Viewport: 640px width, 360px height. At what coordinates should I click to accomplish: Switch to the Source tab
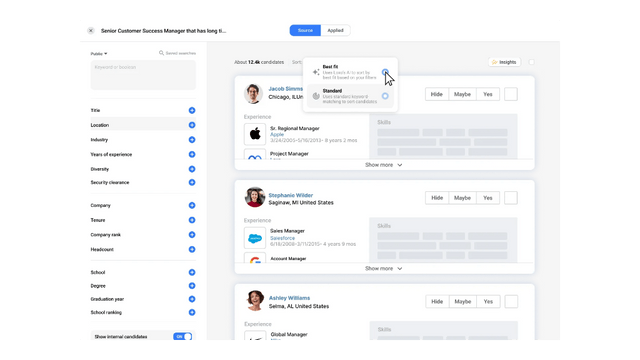(305, 30)
